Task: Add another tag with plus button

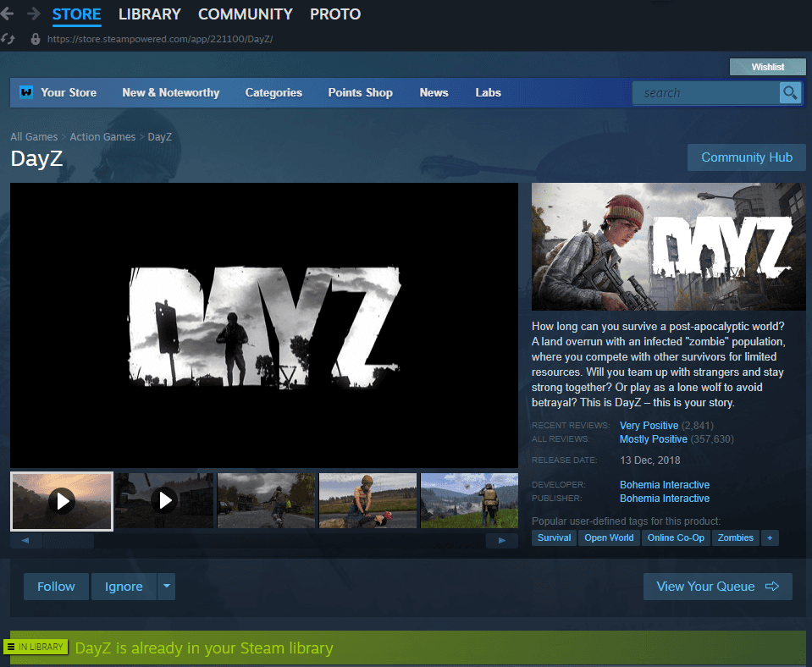Action: pyautogui.click(x=770, y=538)
